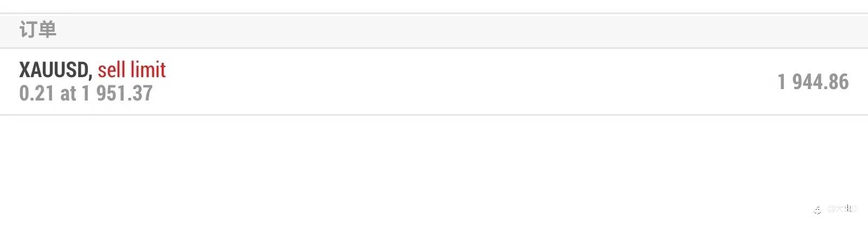Click the white strip above the 订单 header
The width and height of the screenshot is (868, 226).
point(434,6)
